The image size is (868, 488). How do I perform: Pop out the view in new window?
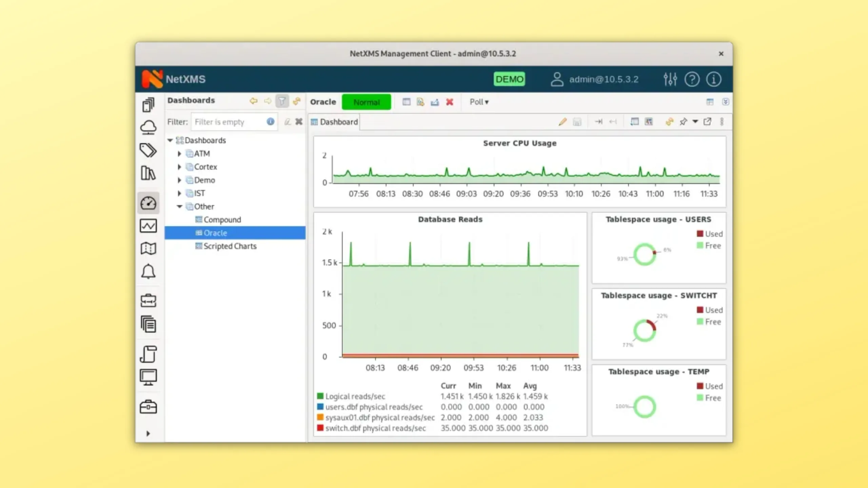(707, 122)
